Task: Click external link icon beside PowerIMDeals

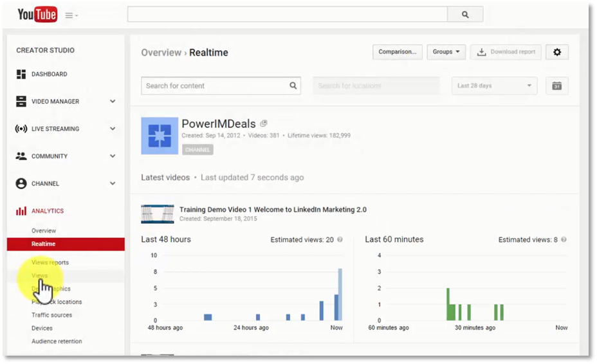Action: click(264, 123)
